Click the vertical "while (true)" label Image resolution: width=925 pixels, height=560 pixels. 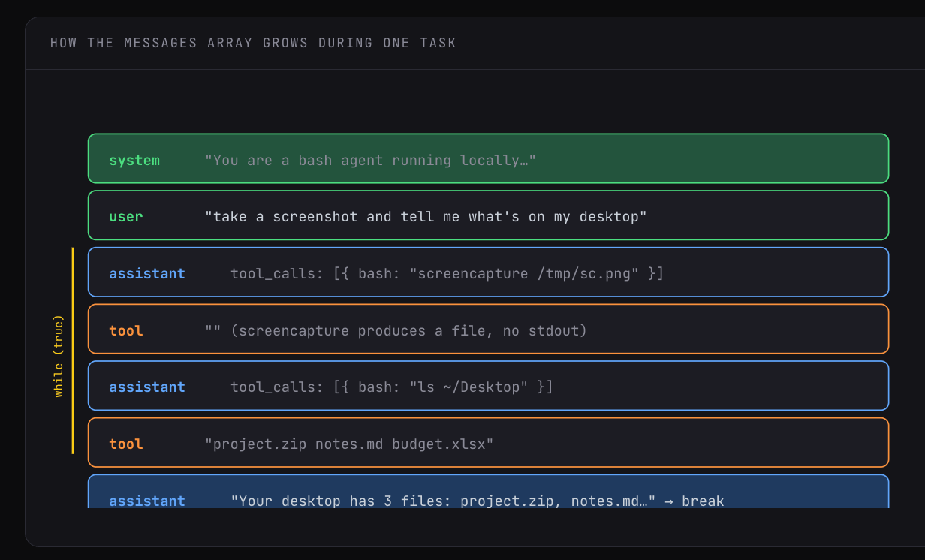click(59, 356)
